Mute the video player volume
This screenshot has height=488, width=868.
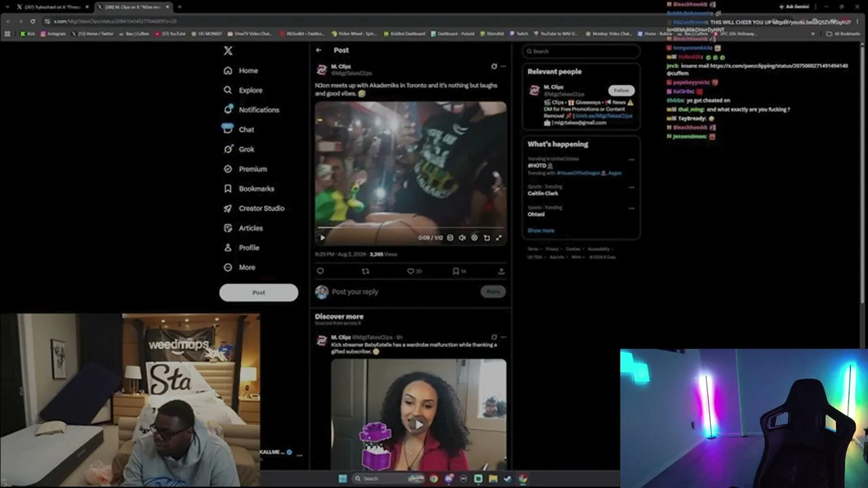[x=462, y=238]
